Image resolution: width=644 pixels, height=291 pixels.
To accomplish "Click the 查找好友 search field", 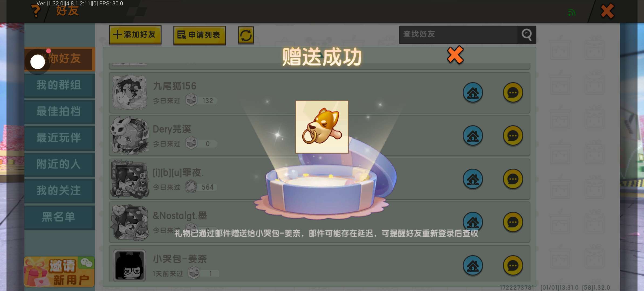I will pos(458,35).
